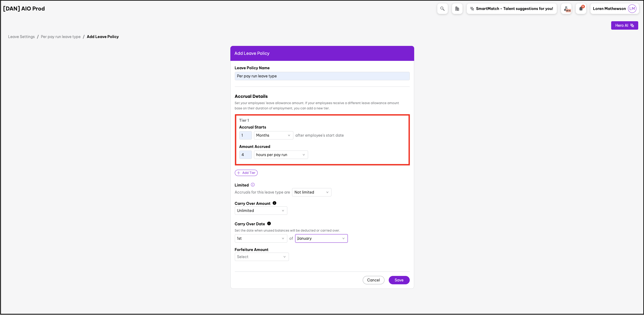Go to Leave Settings breadcrumb

pos(21,37)
